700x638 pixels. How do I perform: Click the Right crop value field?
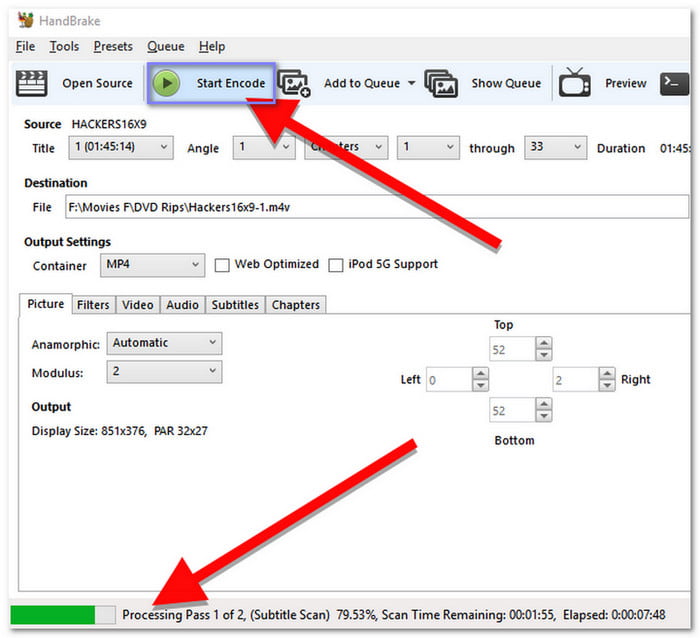576,380
